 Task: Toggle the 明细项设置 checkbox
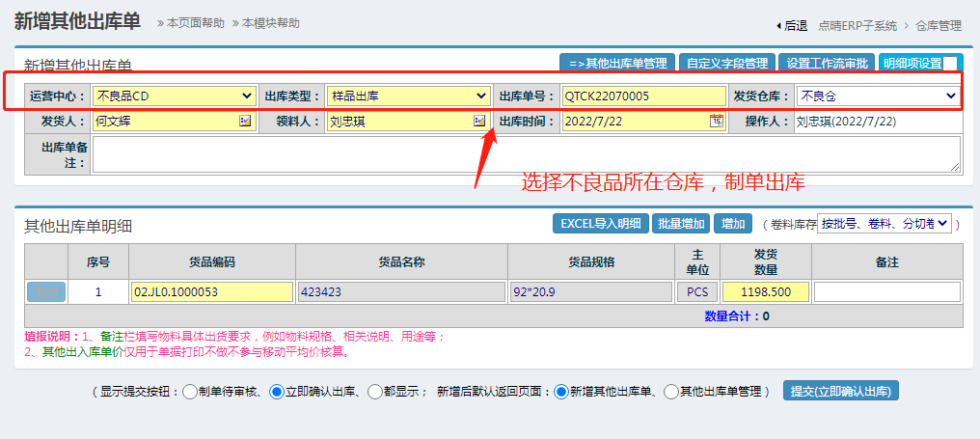coord(951,64)
